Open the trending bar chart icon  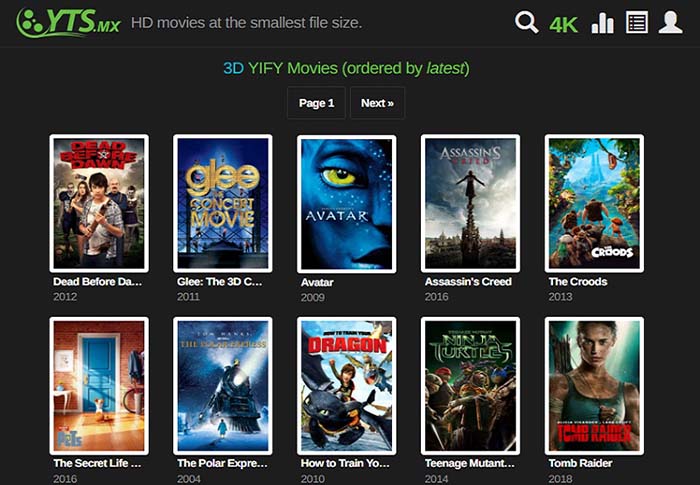click(x=602, y=23)
